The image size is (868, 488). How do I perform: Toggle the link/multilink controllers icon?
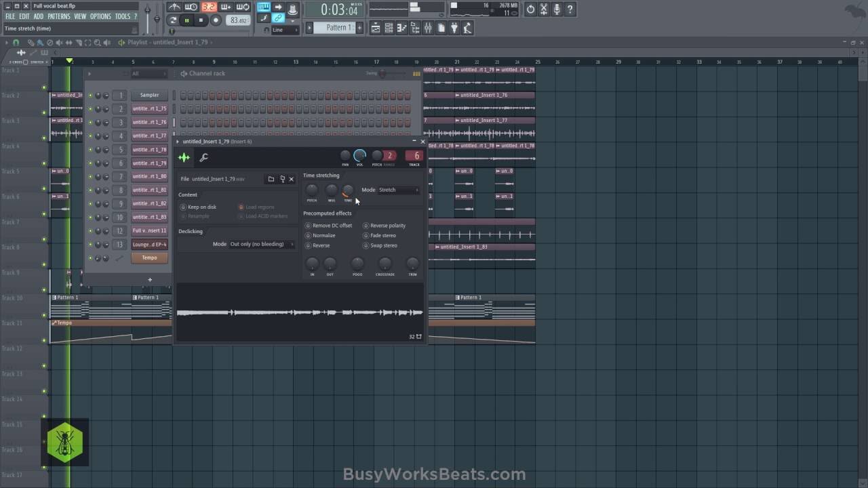(278, 19)
